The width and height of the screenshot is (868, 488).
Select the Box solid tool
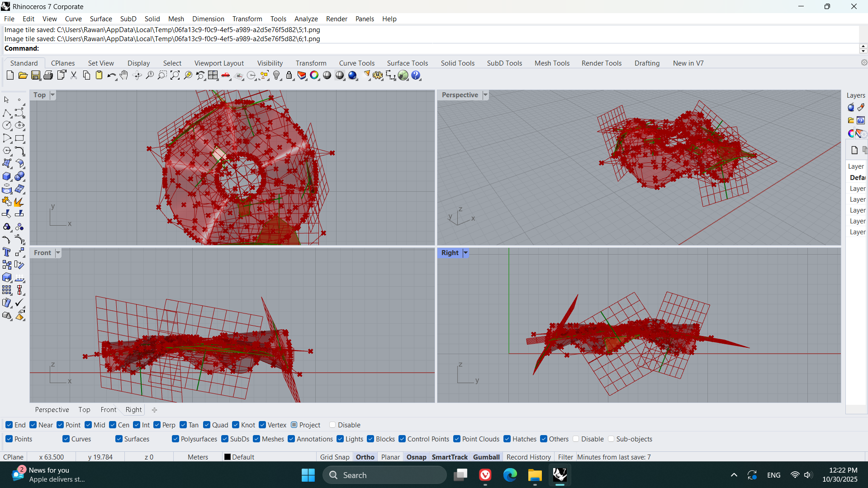(x=7, y=176)
